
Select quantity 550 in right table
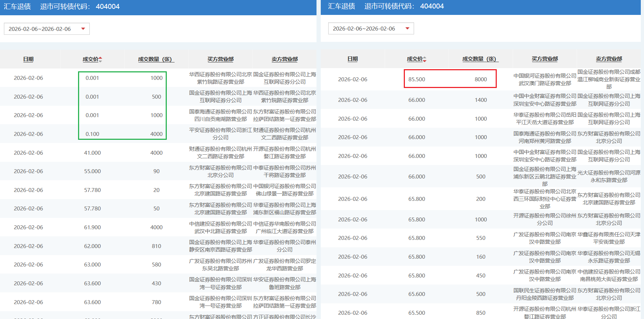click(x=481, y=238)
